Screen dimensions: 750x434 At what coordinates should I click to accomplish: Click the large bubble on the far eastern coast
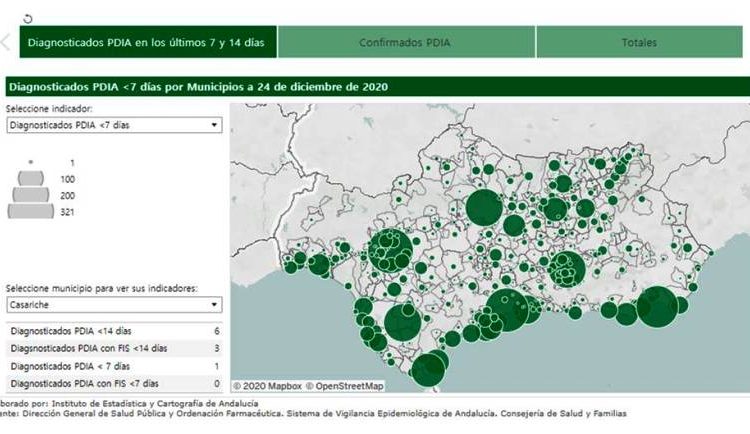coord(658,306)
